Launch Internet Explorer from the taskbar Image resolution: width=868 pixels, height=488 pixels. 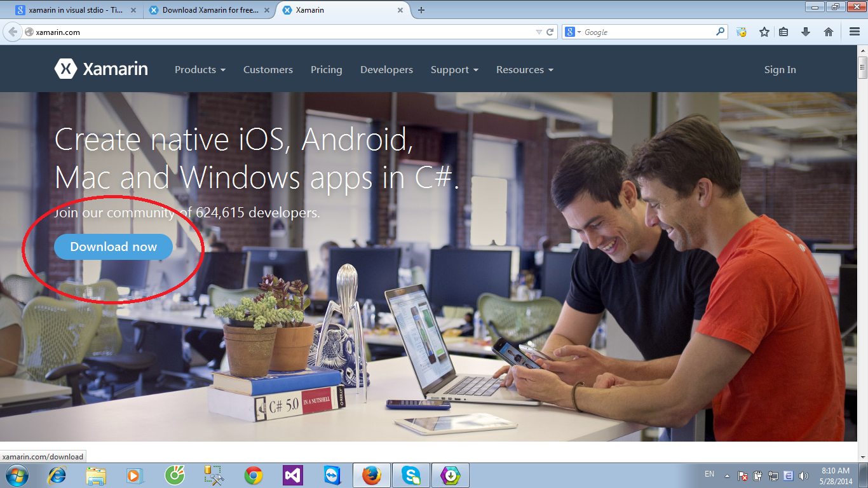[x=57, y=475]
